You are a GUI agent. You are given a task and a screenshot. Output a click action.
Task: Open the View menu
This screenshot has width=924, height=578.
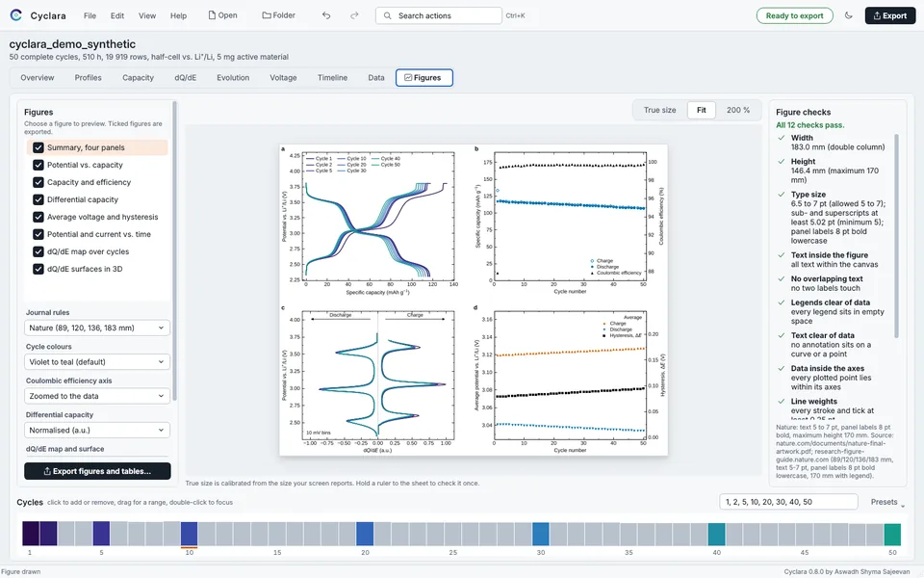point(147,16)
